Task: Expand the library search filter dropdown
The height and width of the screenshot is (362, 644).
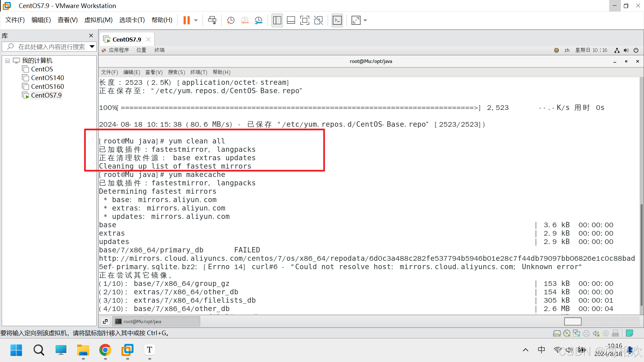Action: pyautogui.click(x=92, y=47)
